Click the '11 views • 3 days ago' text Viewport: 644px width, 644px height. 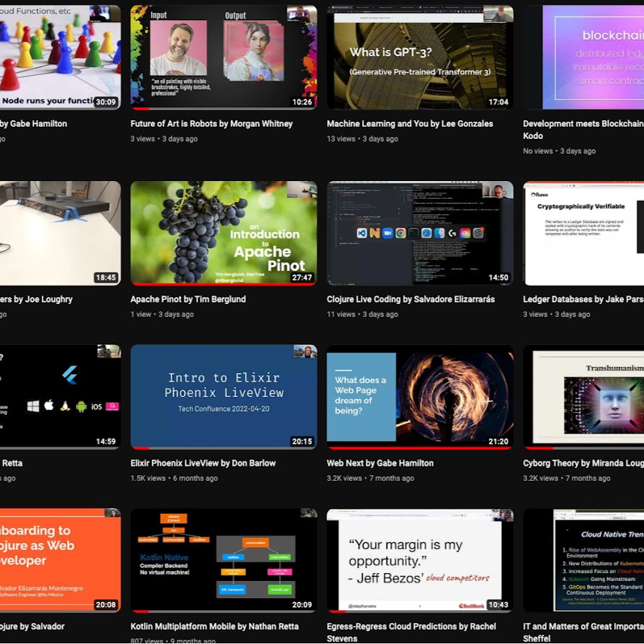[x=362, y=314]
